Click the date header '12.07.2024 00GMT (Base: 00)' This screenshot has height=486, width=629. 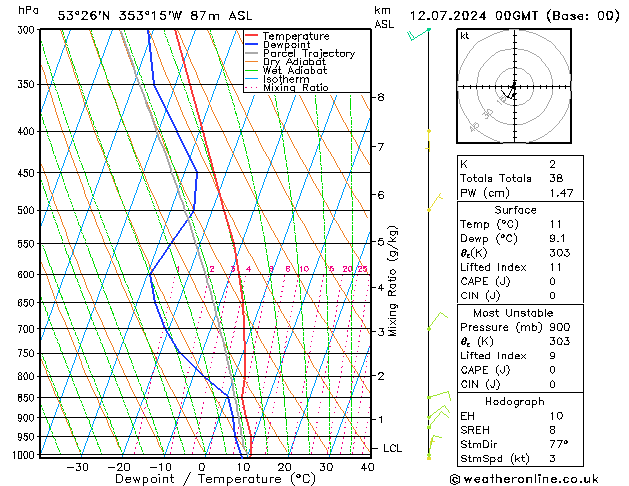pos(515,16)
